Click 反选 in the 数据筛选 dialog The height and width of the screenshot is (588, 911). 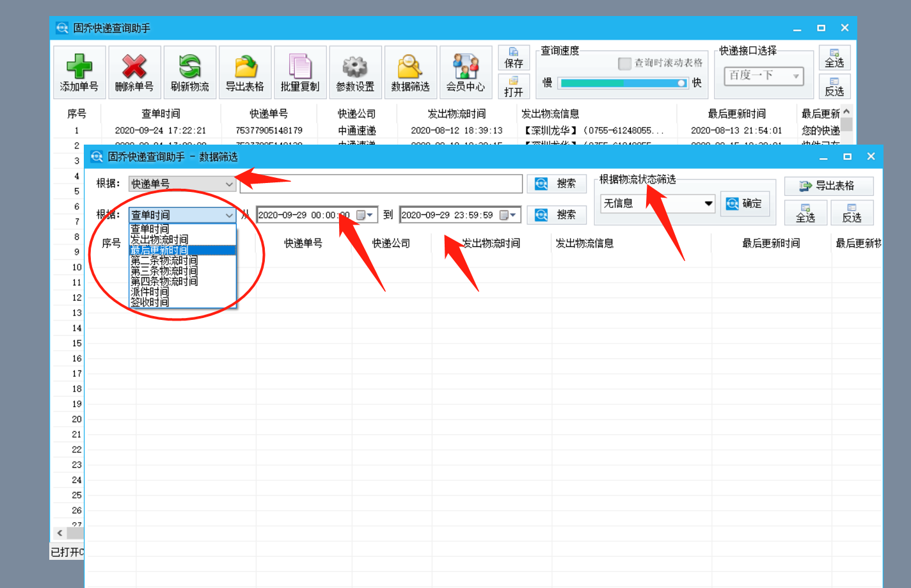(x=852, y=212)
